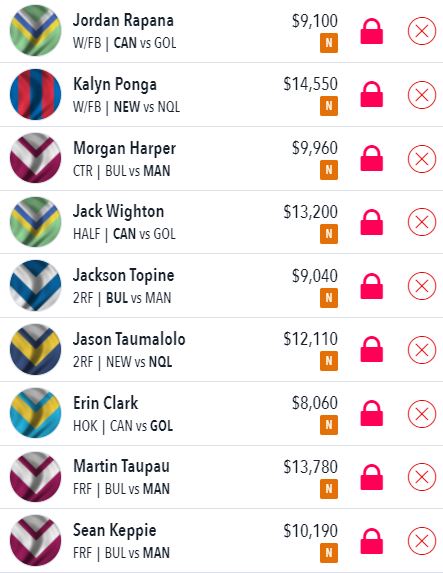Click Jason Taumalolo's pink lock icon
Viewport: 443px width, 573px height.
coord(372,349)
